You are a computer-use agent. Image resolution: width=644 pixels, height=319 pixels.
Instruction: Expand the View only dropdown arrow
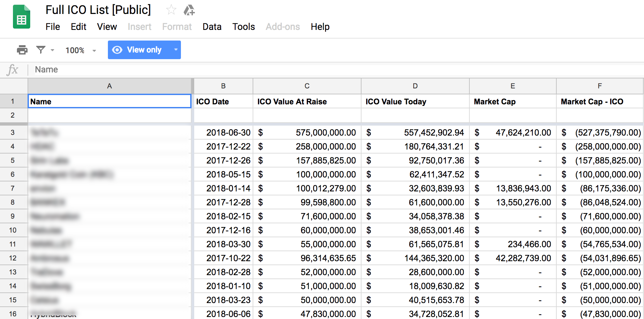point(176,50)
